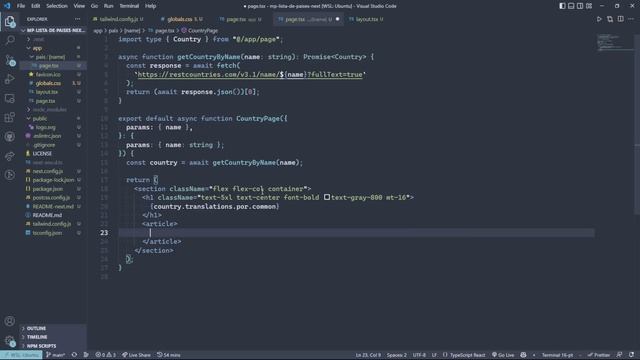640x360 pixels.
Task: Open the Source Control view
Action: pyautogui.click(x=10, y=60)
